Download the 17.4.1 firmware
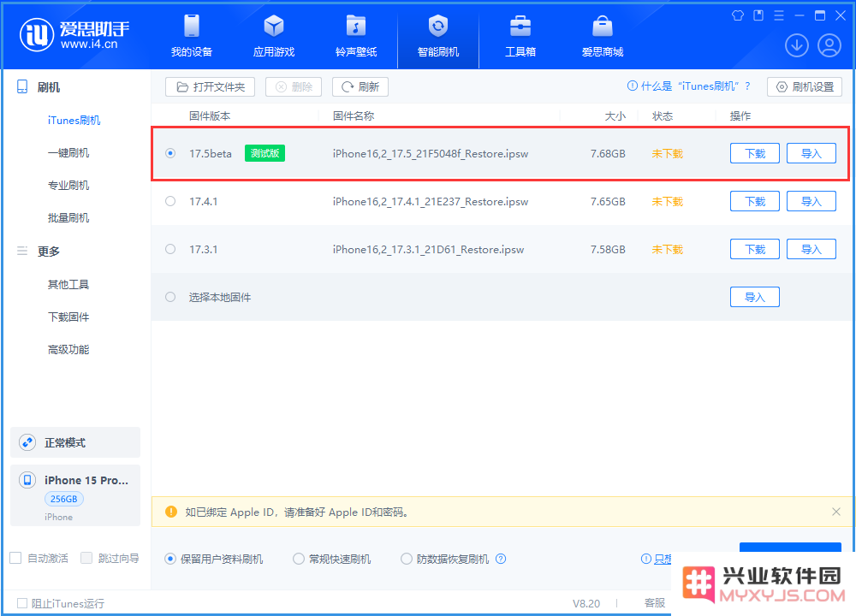 coord(755,201)
